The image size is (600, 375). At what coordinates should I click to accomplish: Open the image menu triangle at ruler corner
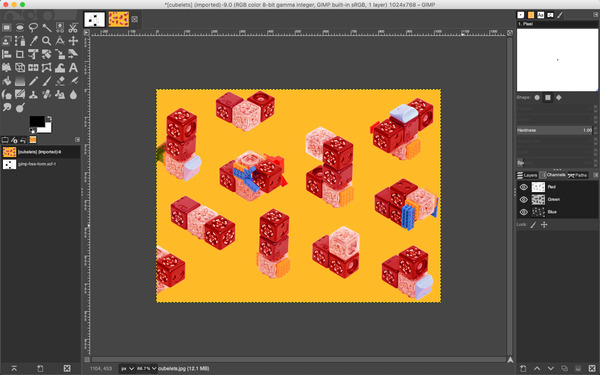coord(87,33)
